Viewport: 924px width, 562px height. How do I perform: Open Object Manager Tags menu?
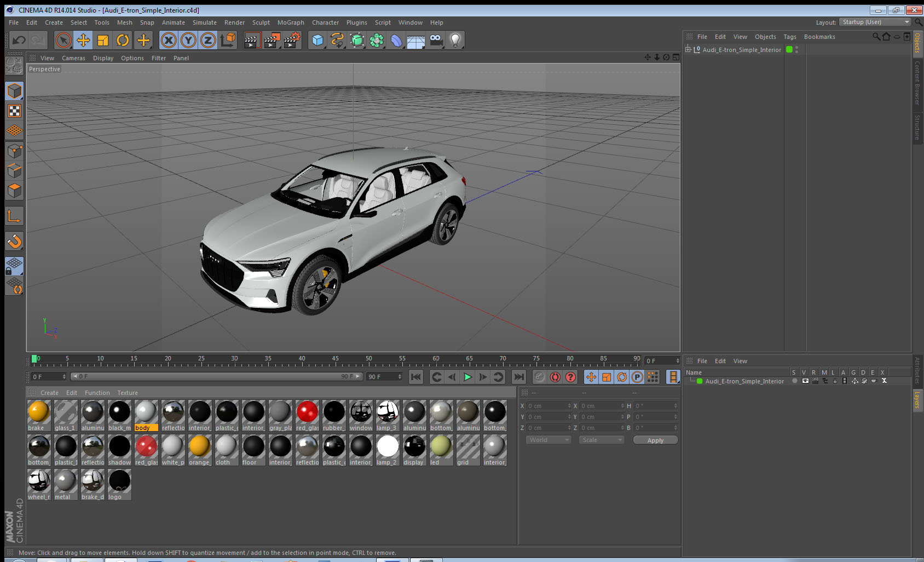(x=789, y=37)
